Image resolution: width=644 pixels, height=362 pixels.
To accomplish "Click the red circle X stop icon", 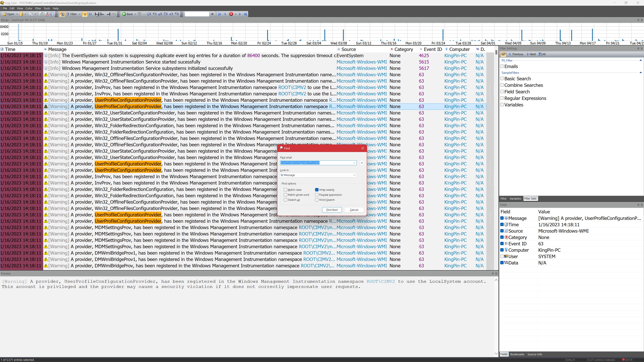I will pos(231,14).
